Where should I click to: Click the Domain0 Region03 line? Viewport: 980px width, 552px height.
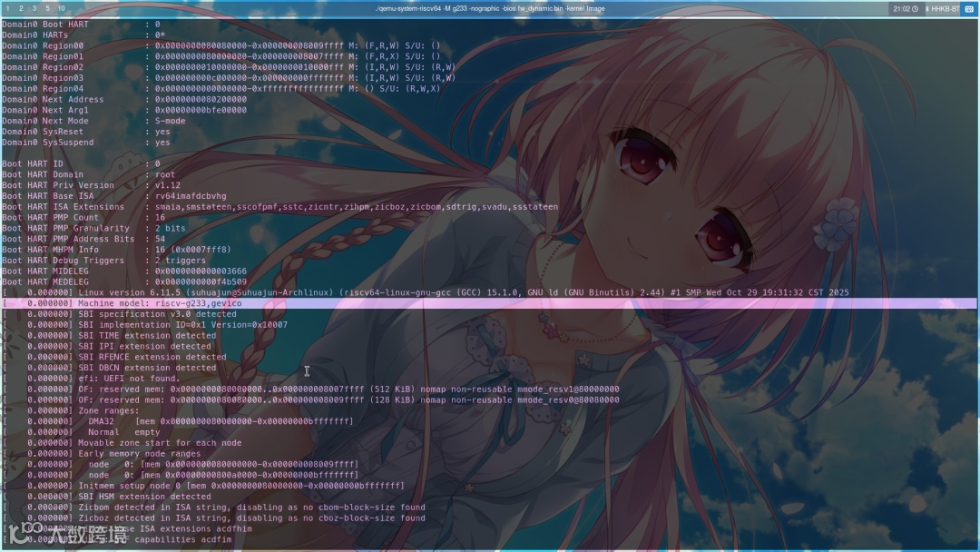click(x=229, y=77)
